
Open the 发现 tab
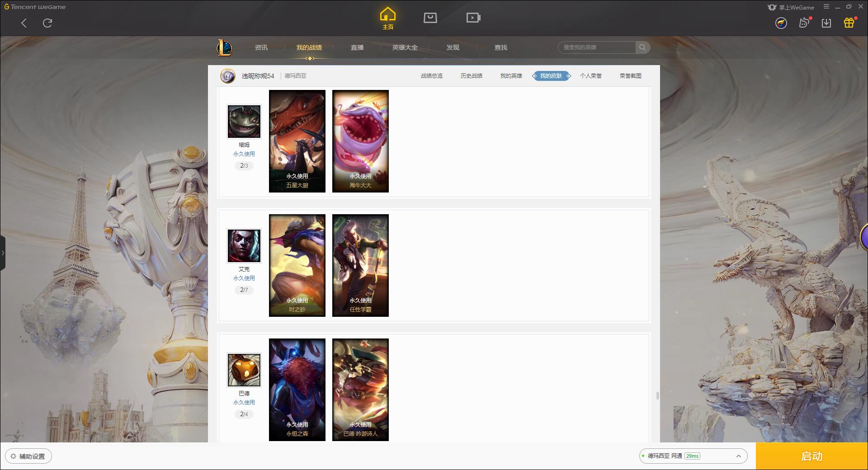453,47
